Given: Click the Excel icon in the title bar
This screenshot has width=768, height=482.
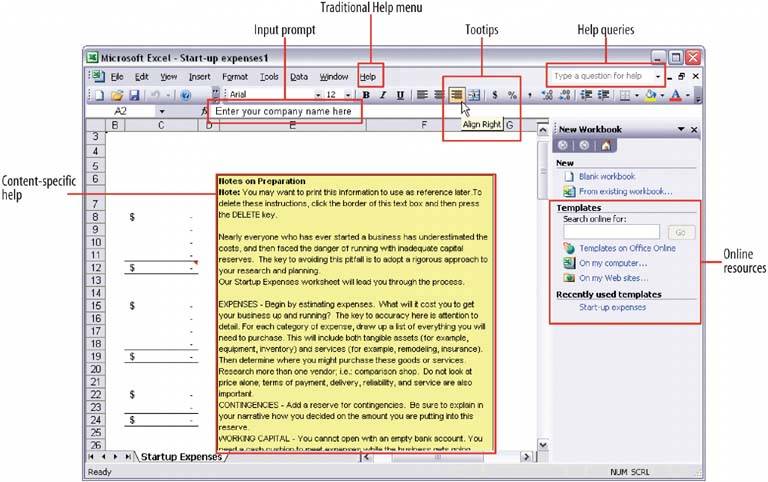Looking at the screenshot, I should click(x=92, y=57).
